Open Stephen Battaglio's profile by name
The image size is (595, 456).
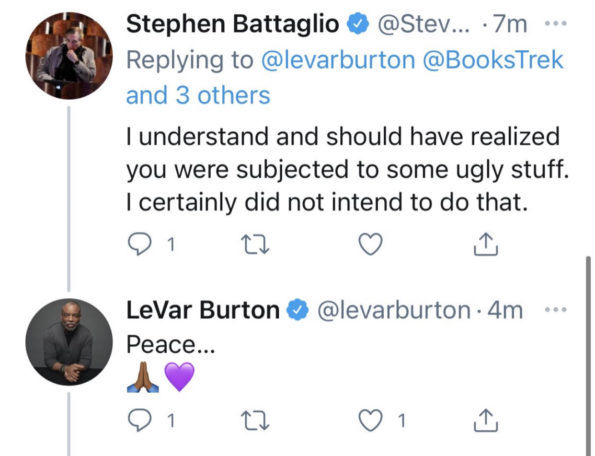(x=232, y=24)
